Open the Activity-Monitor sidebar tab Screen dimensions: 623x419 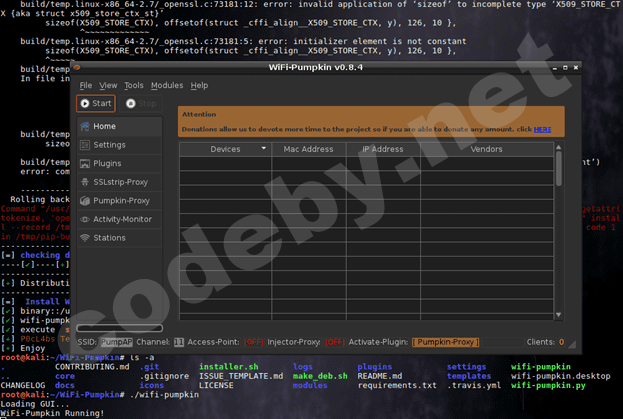pos(120,219)
